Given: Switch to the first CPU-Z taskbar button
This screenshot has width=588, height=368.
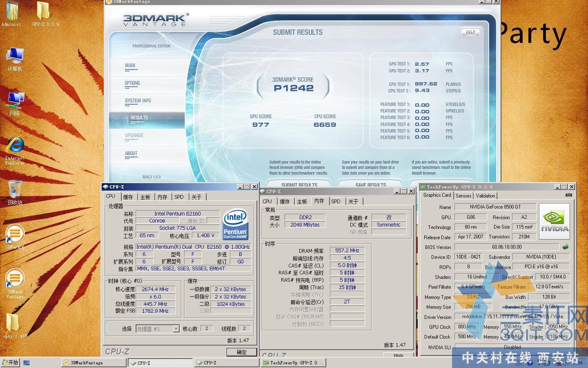Looking at the screenshot, I should pyautogui.click(x=160, y=363).
